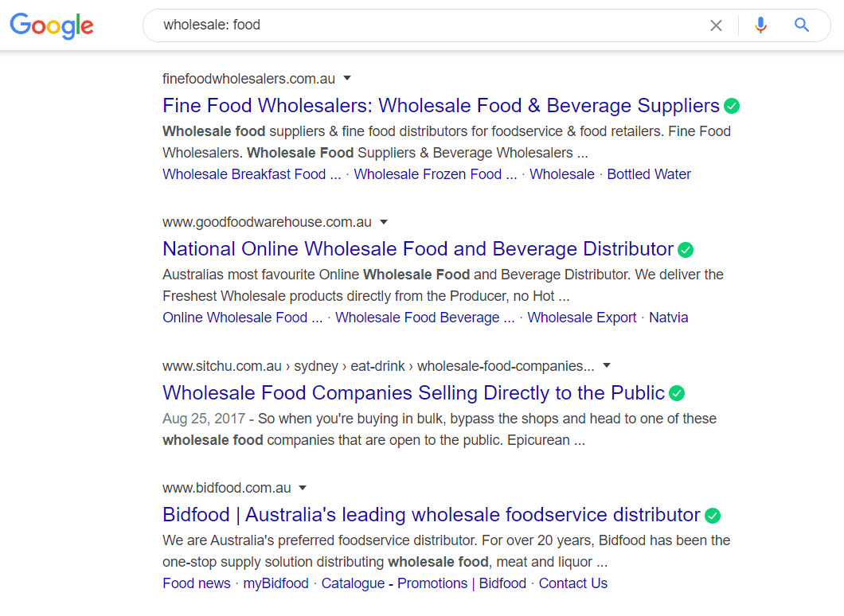Click green checkmark beside National Online Wholesale title
Viewport: 844px width, 616px height.
point(686,250)
